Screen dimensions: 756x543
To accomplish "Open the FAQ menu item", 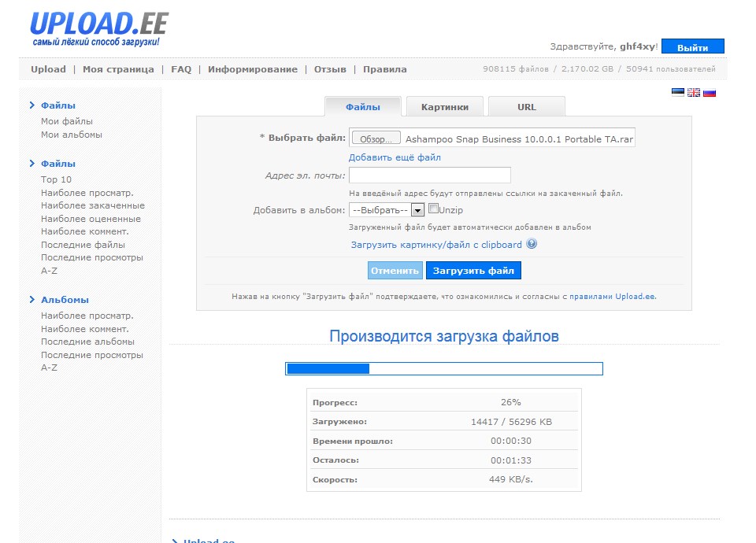I will [181, 69].
